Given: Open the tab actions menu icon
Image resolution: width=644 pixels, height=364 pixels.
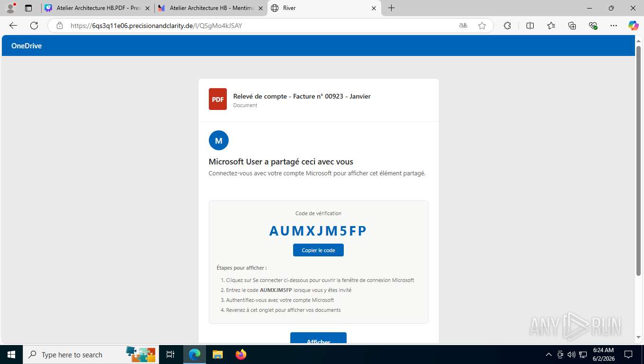Looking at the screenshot, I should [28, 8].
